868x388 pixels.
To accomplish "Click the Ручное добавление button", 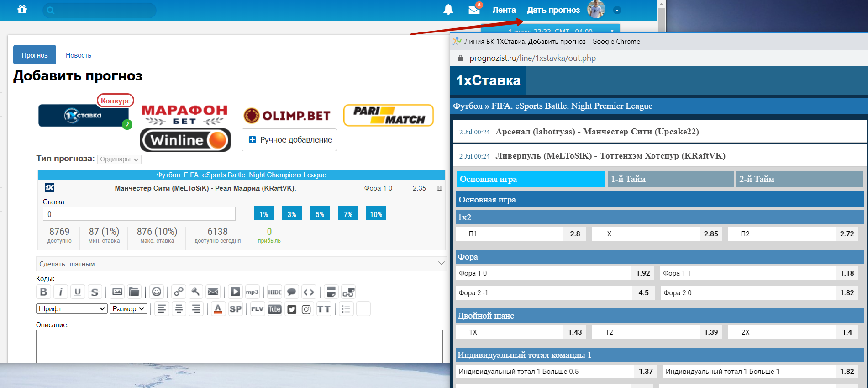I will click(x=289, y=140).
